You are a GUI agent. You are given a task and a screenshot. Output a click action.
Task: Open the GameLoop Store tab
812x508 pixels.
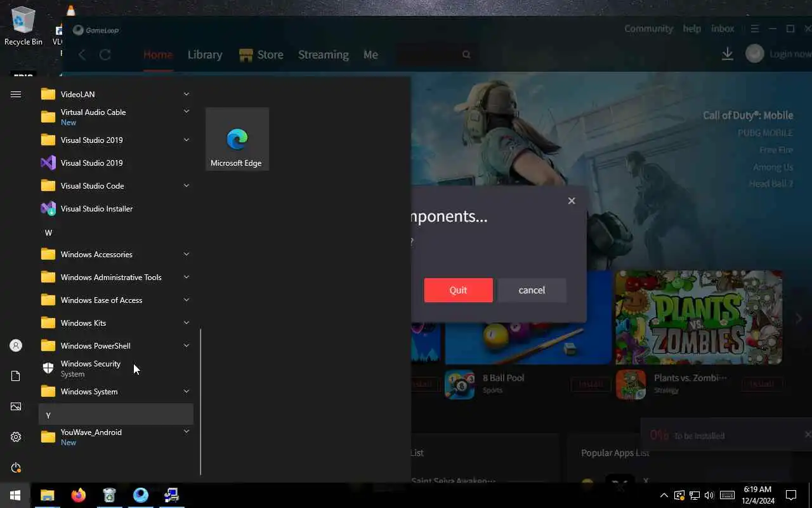tap(261, 55)
